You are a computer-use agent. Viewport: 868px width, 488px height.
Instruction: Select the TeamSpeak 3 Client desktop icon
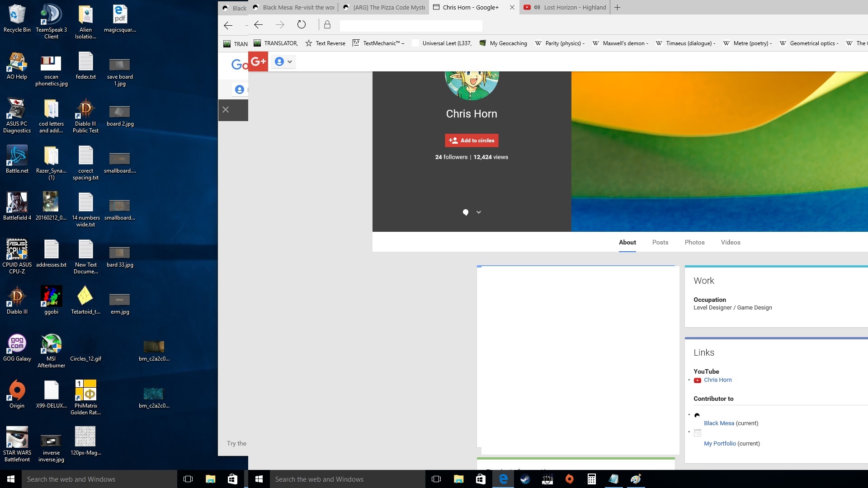tap(51, 21)
